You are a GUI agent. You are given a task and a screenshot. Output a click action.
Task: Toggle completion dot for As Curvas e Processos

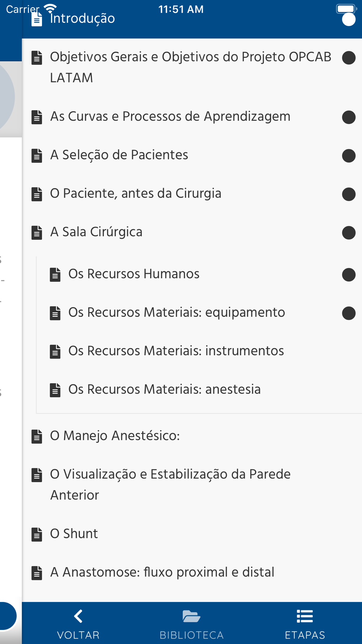click(x=349, y=117)
